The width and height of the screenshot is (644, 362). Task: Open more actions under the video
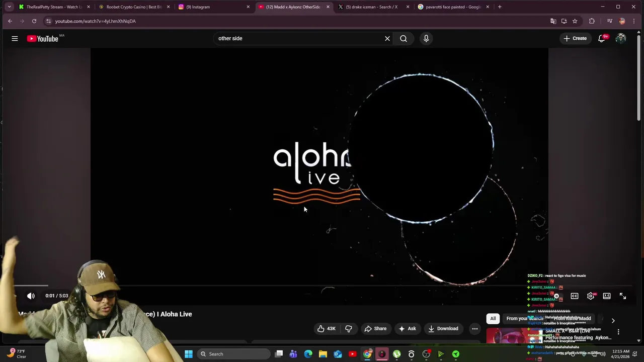[x=474, y=328]
